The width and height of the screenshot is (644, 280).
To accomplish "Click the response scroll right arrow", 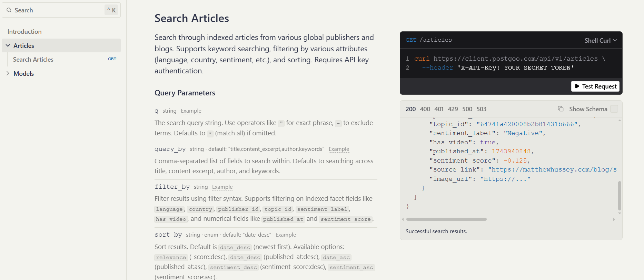I will pos(614,219).
